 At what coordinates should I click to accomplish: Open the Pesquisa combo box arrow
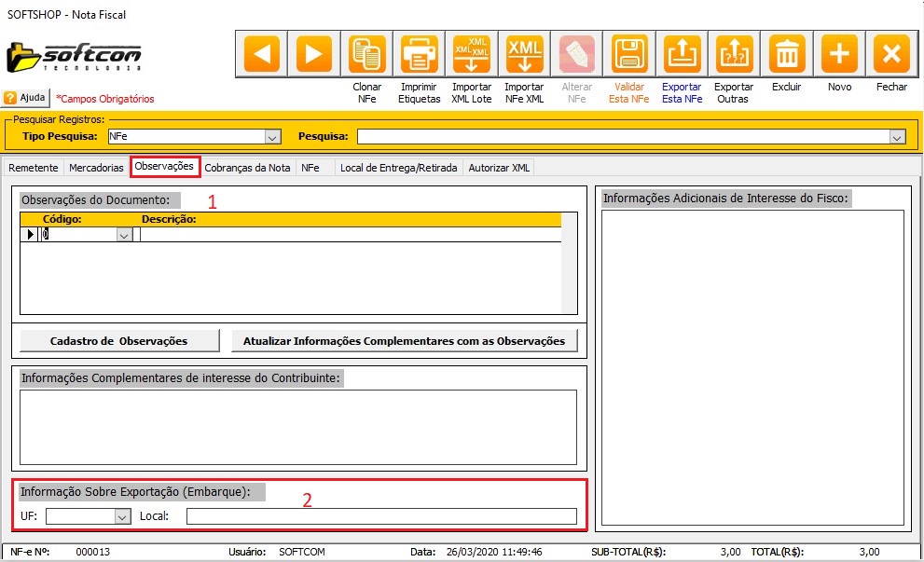coord(897,137)
